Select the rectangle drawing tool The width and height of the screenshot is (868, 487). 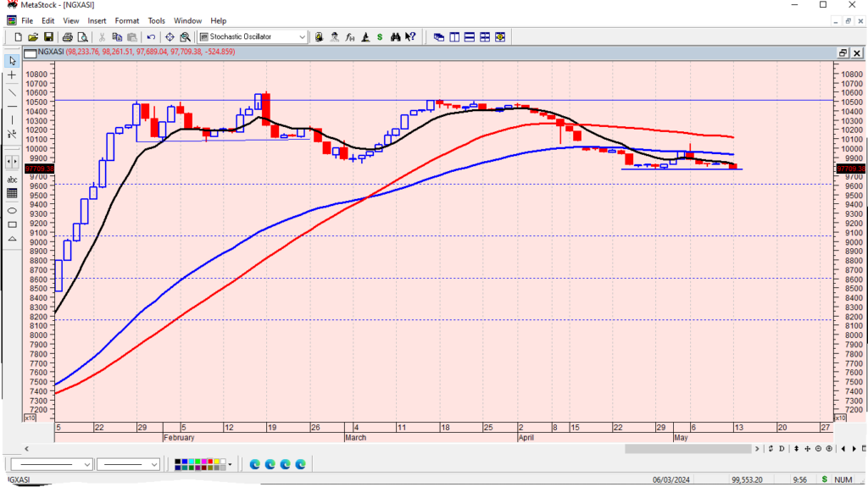point(12,224)
